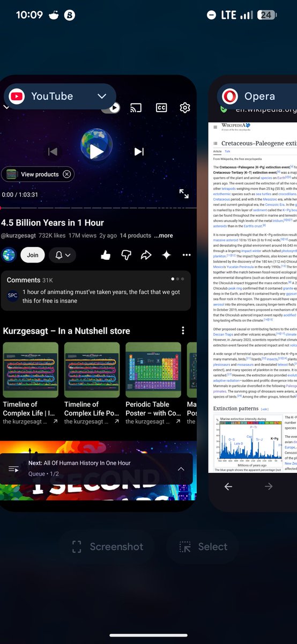This screenshot has height=644, width=297.
Task: Toggle closed captions with the CC icon
Action: point(161,108)
